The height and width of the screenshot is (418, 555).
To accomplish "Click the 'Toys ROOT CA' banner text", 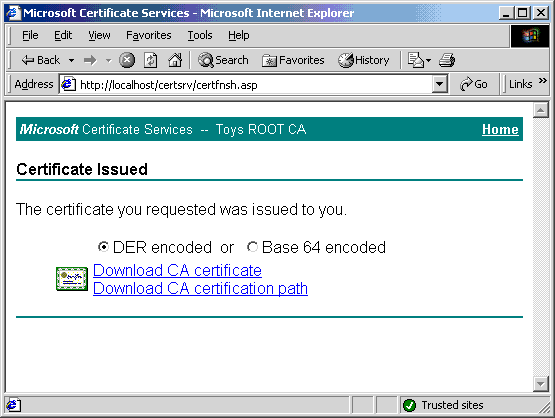I will (x=261, y=130).
